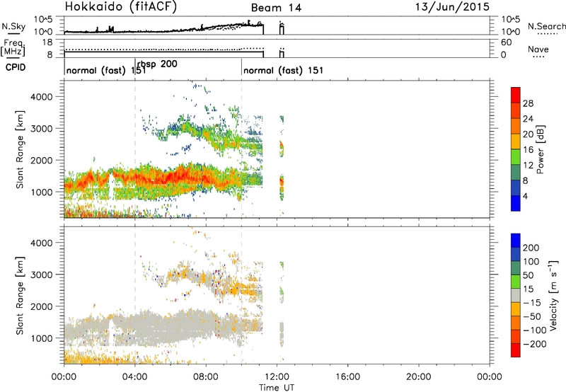
Task: Click the '-200' velocity colorbar tick
Action: (534, 344)
